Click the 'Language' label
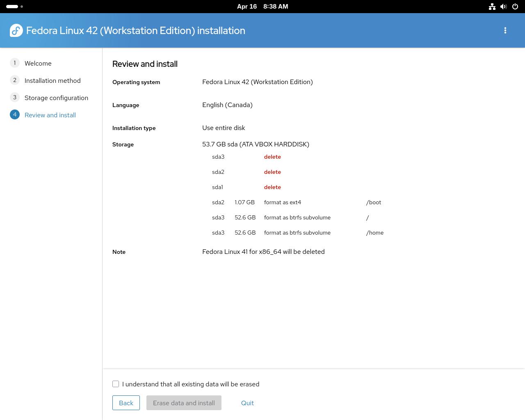525x420 pixels. [x=126, y=105]
